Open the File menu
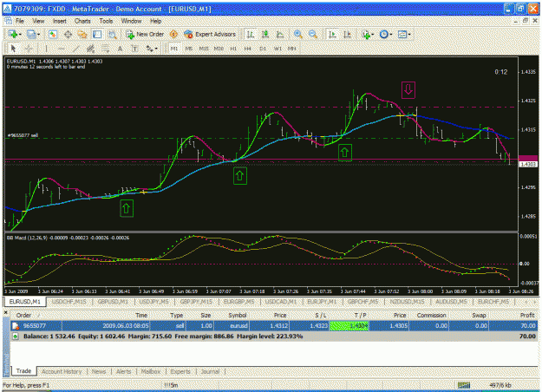 point(20,21)
